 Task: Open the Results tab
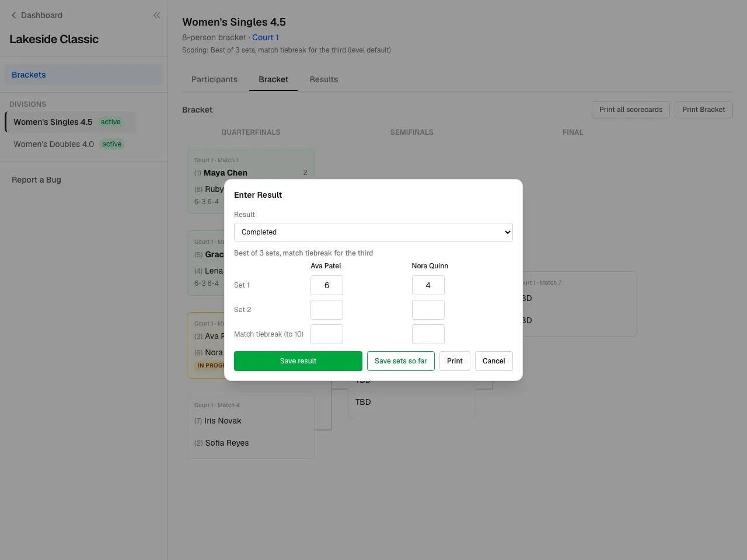324,79
